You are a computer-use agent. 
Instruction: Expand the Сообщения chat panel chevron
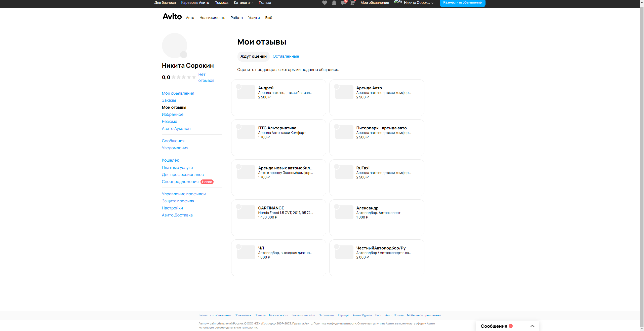(532, 326)
